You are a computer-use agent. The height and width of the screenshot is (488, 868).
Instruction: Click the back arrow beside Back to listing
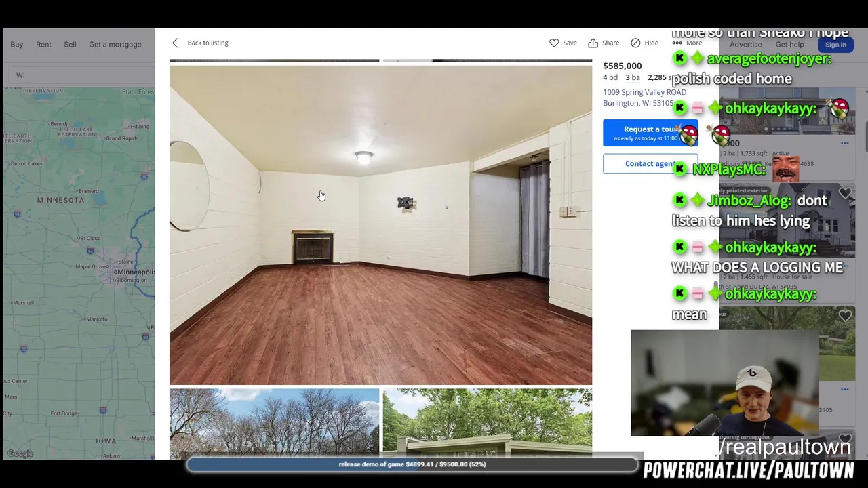[175, 43]
